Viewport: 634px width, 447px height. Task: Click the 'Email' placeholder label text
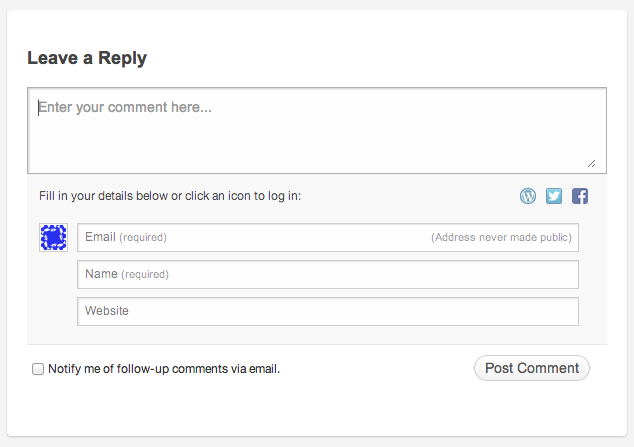[100, 237]
